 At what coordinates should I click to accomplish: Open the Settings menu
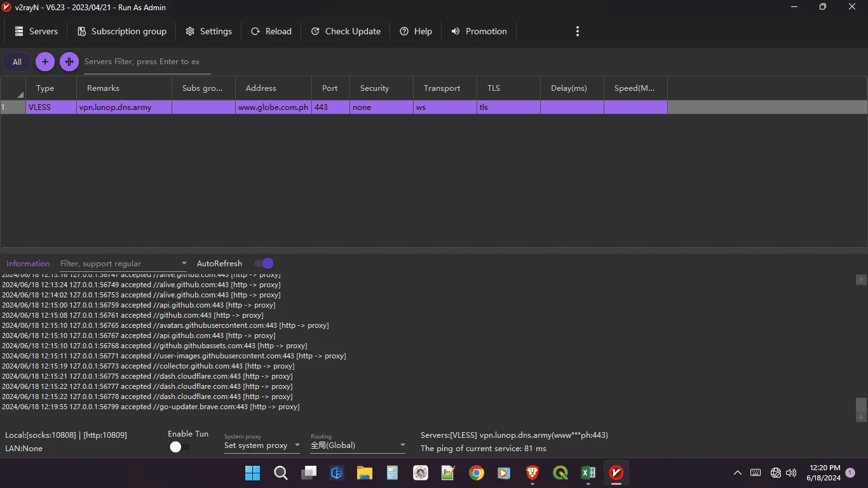tap(208, 31)
